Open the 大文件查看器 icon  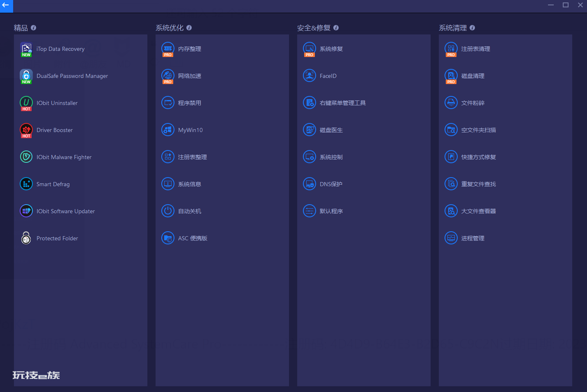451,211
